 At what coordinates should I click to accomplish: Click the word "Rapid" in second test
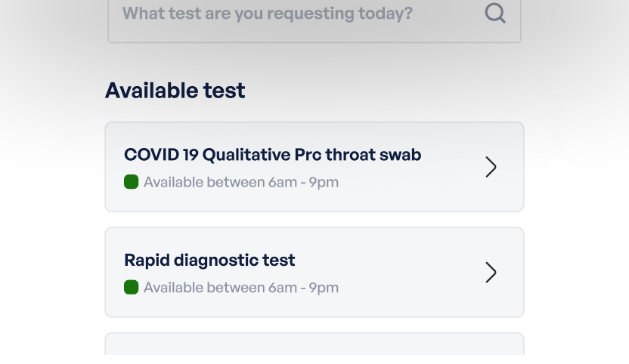[147, 260]
